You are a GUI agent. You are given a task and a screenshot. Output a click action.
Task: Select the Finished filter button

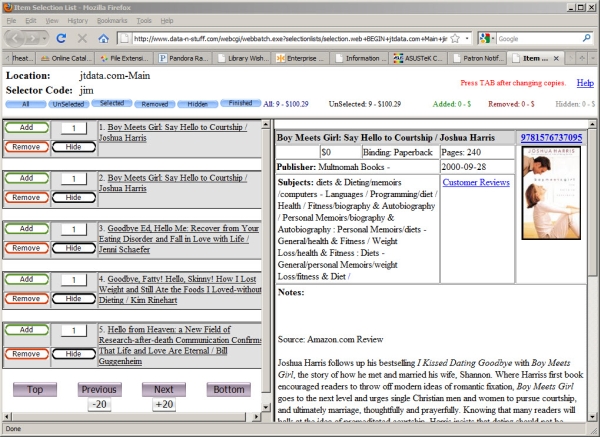click(240, 103)
